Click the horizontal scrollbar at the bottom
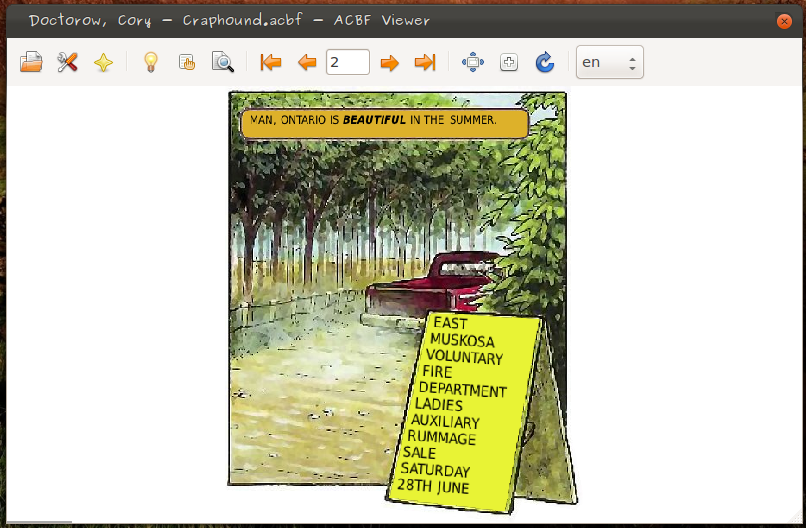 [39, 522]
